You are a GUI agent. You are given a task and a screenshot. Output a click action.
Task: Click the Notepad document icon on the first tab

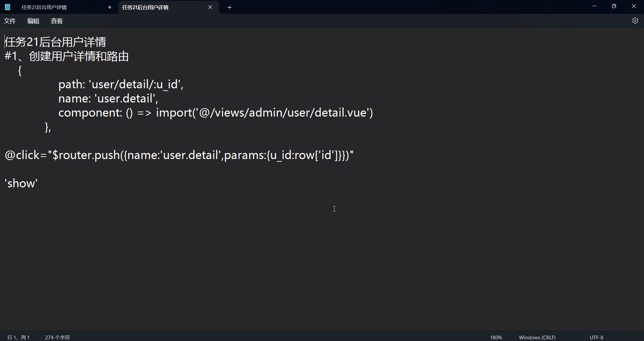click(7, 7)
